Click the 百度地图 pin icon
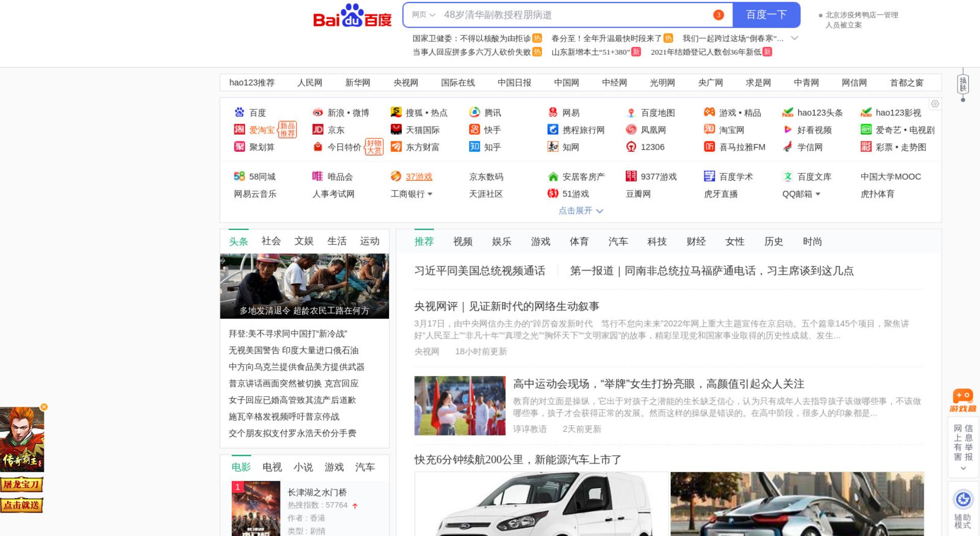Image resolution: width=980 pixels, height=536 pixels. pyautogui.click(x=631, y=112)
